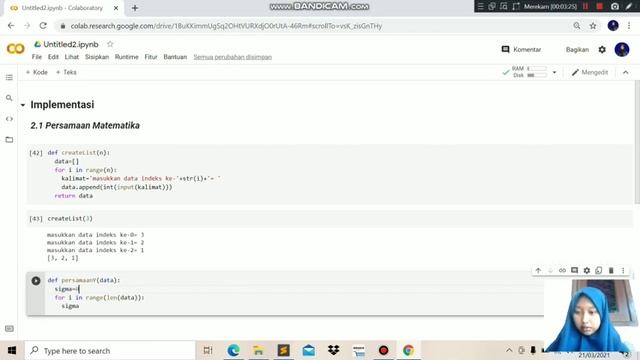Open Microsoft Edge from the taskbar
This screenshot has height=360, width=640.
click(x=233, y=350)
